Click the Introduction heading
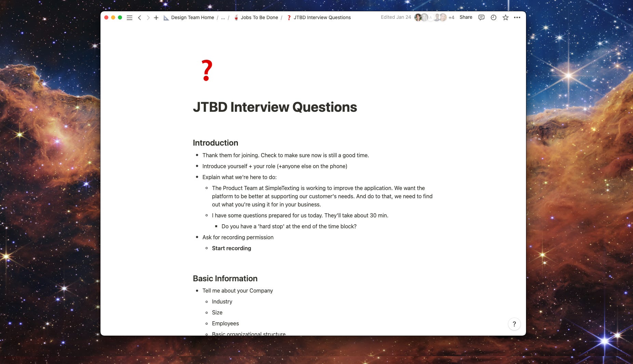Image resolution: width=633 pixels, height=364 pixels. 215,143
